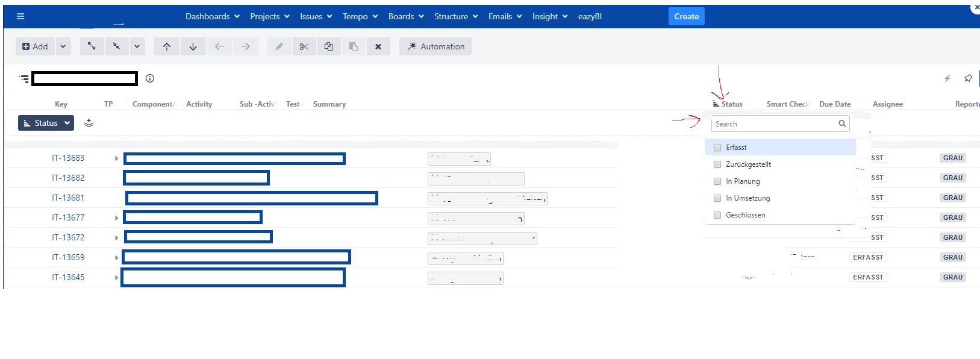Image resolution: width=980 pixels, height=359 pixels.
Task: Click the structure hierarchy icon beside the name
Action: click(x=24, y=78)
